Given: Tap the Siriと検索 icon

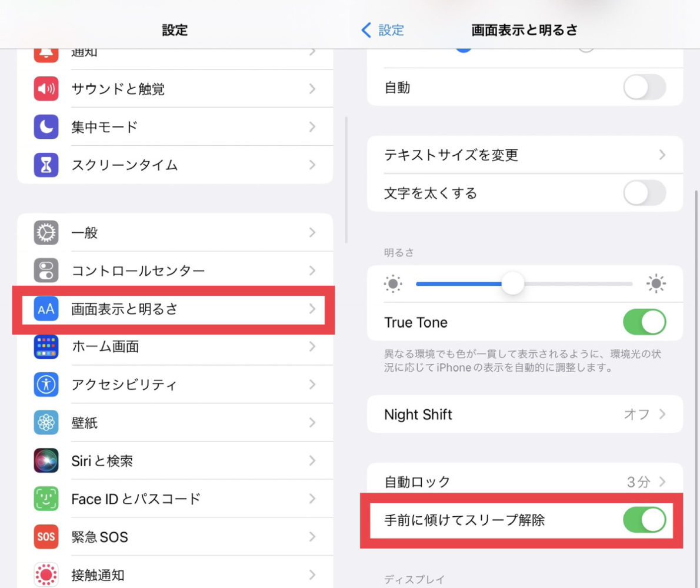Looking at the screenshot, I should (46, 460).
